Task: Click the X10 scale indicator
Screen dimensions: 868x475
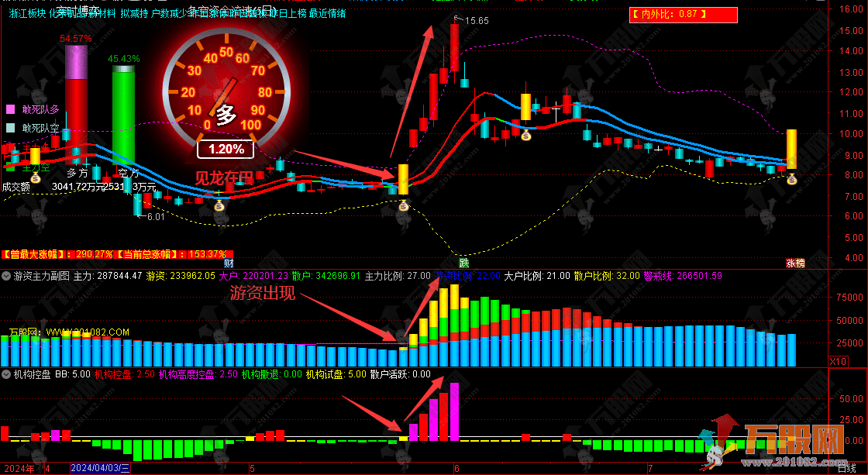Action: pos(838,361)
